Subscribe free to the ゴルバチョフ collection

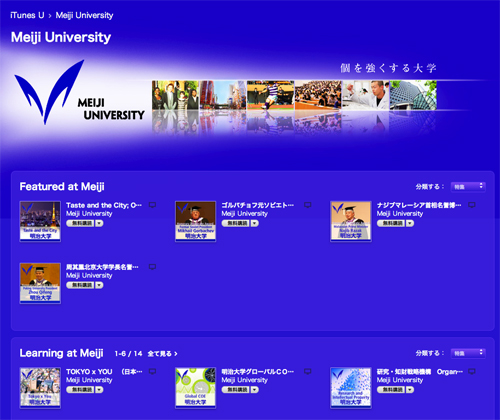[x=236, y=223]
